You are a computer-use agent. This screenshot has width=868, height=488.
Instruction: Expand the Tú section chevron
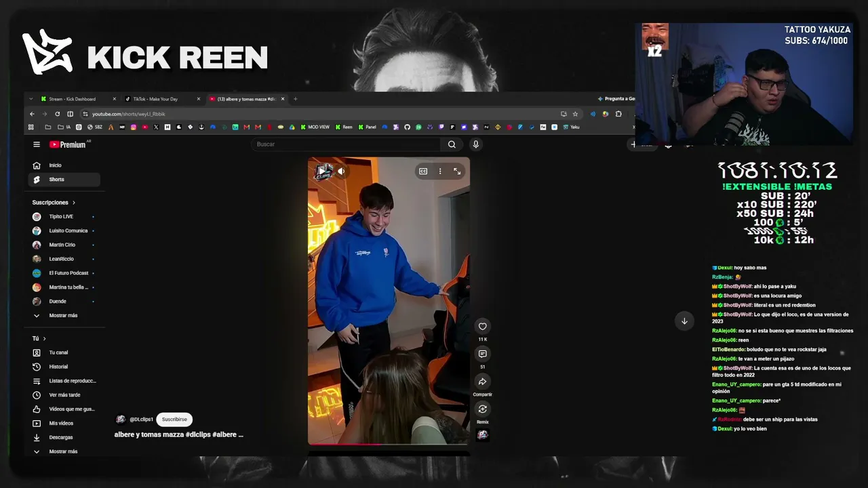pyautogui.click(x=45, y=339)
